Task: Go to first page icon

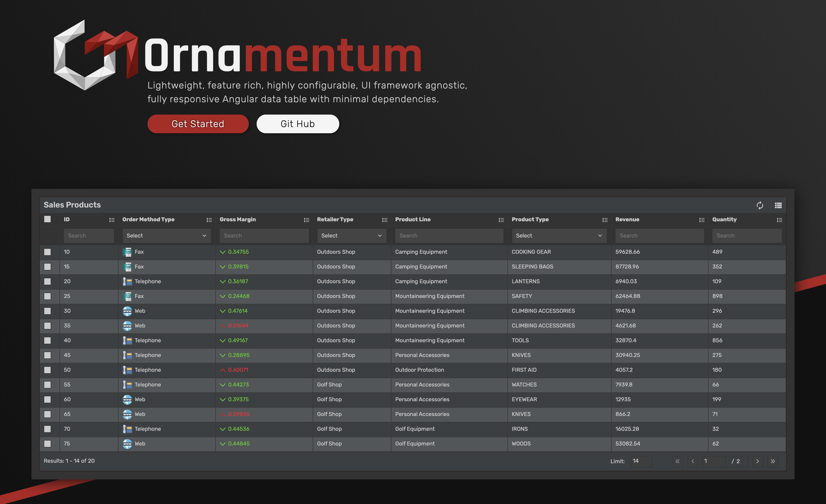Action: (678, 461)
